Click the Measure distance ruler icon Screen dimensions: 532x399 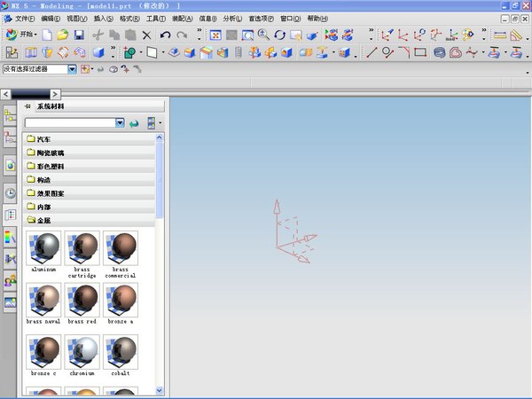coord(500,35)
